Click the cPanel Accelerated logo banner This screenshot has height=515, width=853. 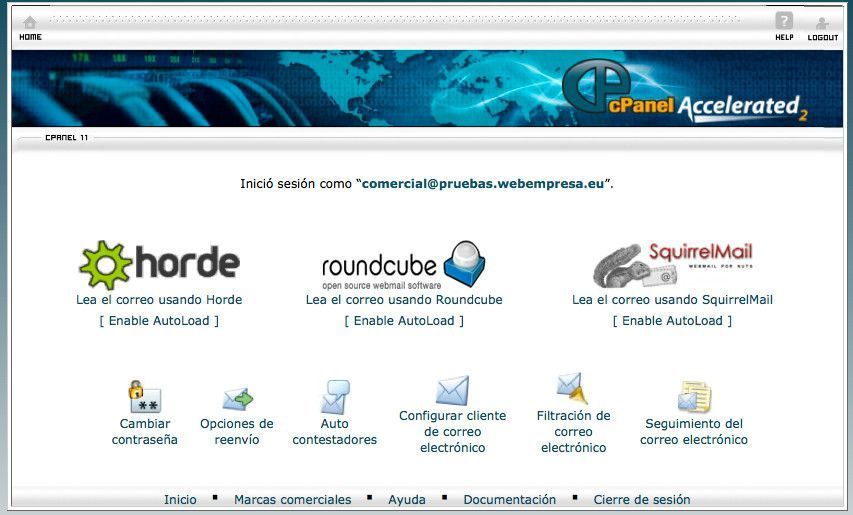click(x=685, y=91)
